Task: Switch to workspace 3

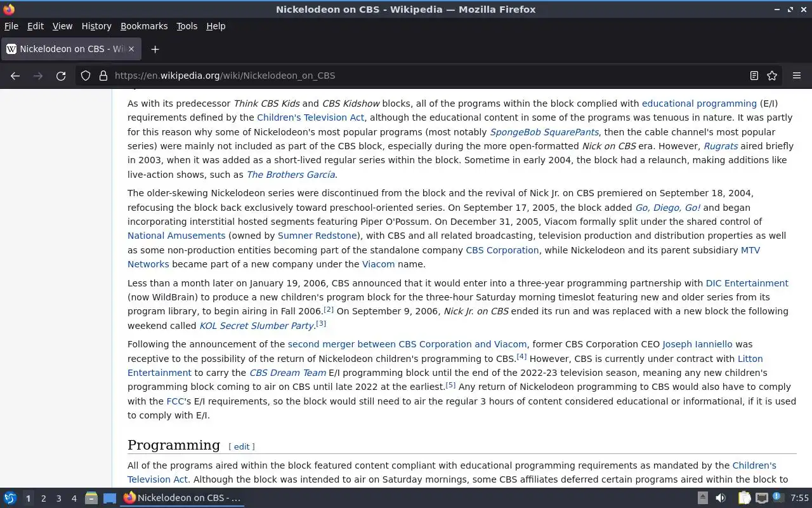Action: tap(59, 498)
